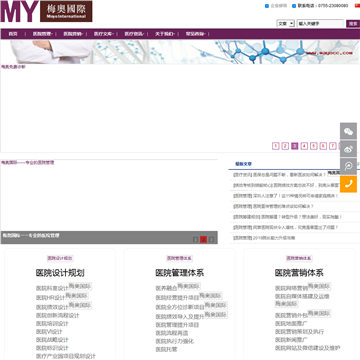The image size is (360, 360).
Task: Click the small purple 医院管理体系 tag image
Action: (x=180, y=258)
